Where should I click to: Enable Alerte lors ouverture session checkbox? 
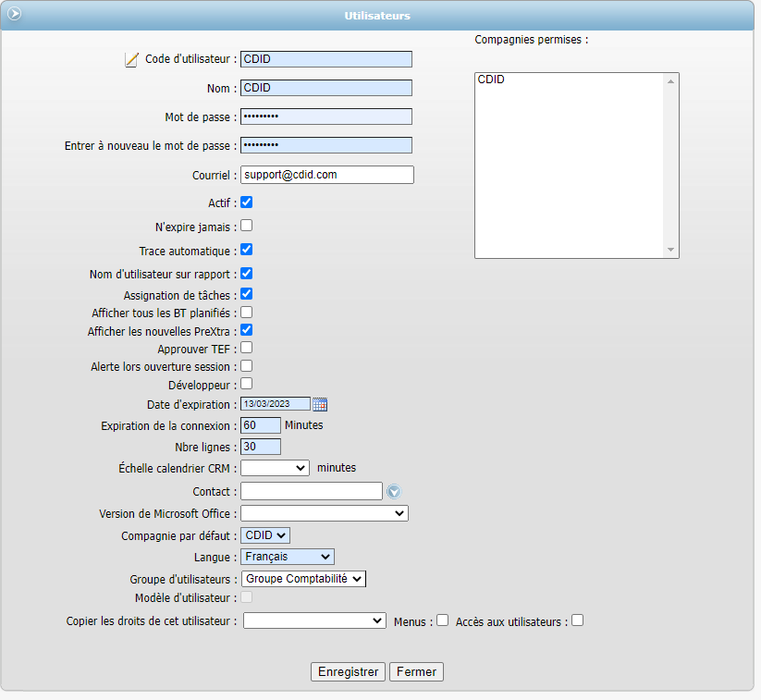click(247, 365)
